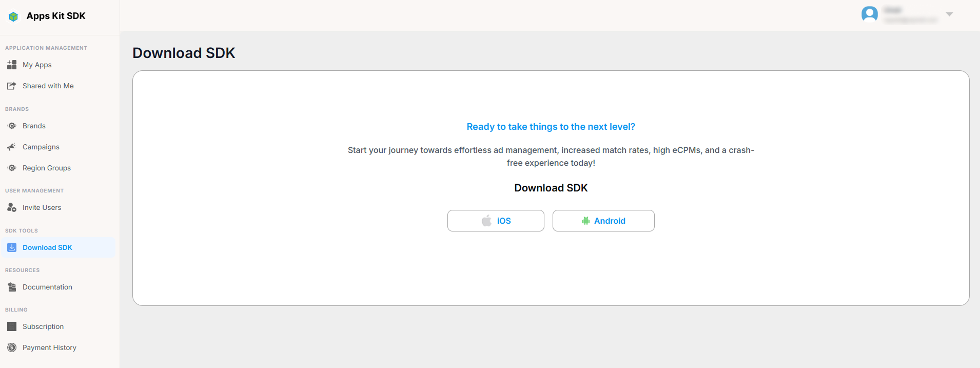The height and width of the screenshot is (368, 980).
Task: Click the Apps Kit SDK cube logo
Action: 13,16
